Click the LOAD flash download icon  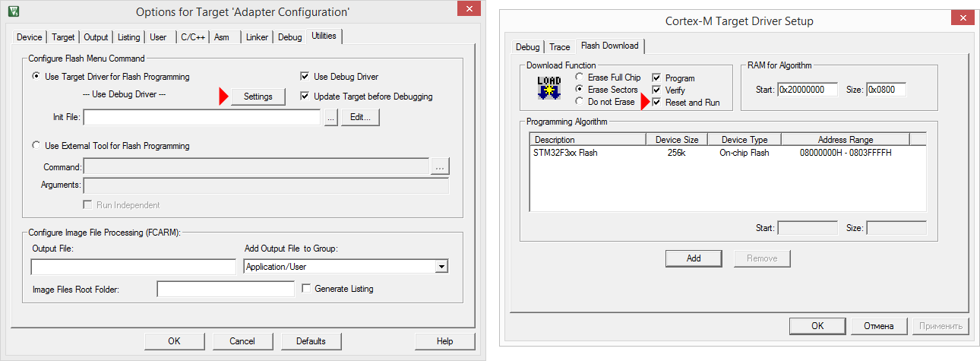click(x=548, y=90)
